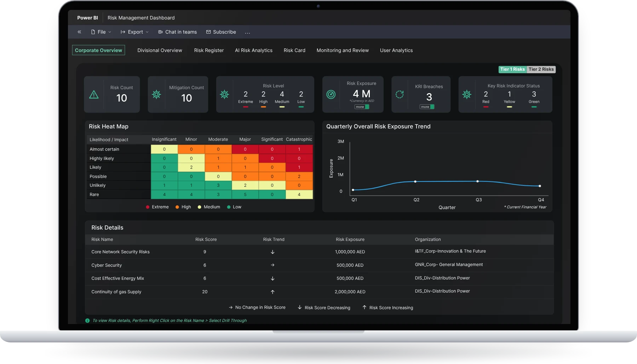
Task: Open the Export dropdown menu
Action: pos(134,32)
